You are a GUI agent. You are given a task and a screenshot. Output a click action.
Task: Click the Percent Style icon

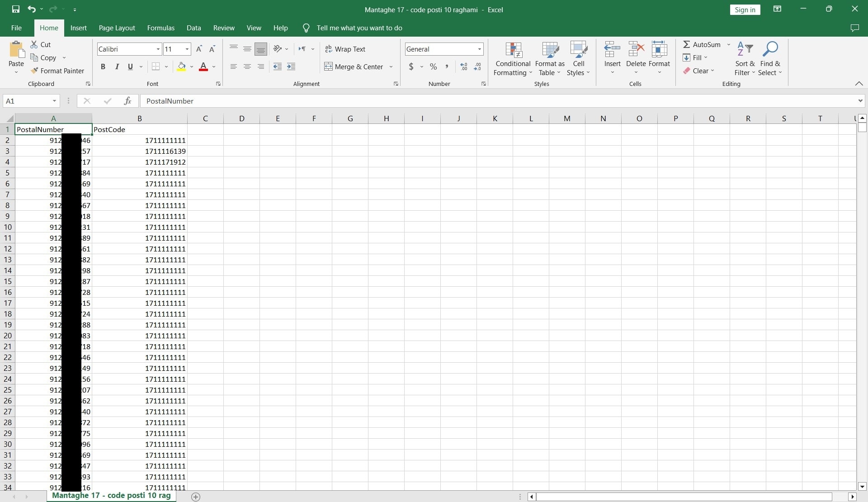click(x=433, y=66)
